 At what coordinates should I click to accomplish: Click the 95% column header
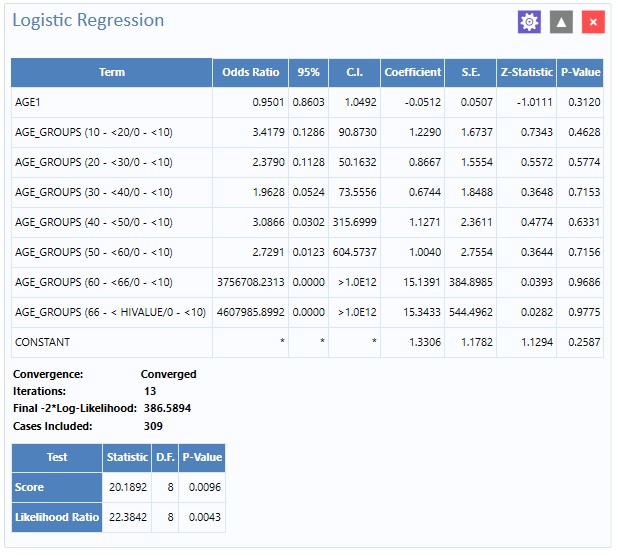tap(308, 73)
